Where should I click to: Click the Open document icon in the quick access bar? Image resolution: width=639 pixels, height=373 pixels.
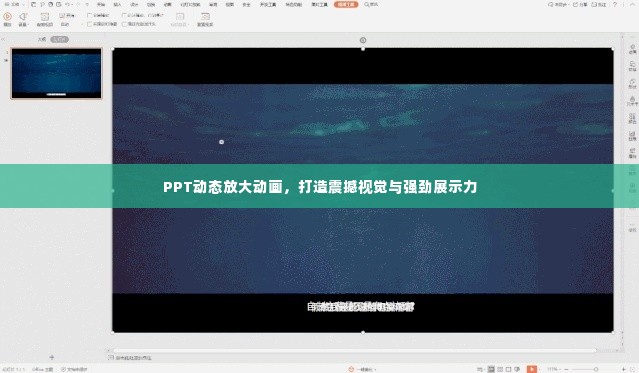33,4
